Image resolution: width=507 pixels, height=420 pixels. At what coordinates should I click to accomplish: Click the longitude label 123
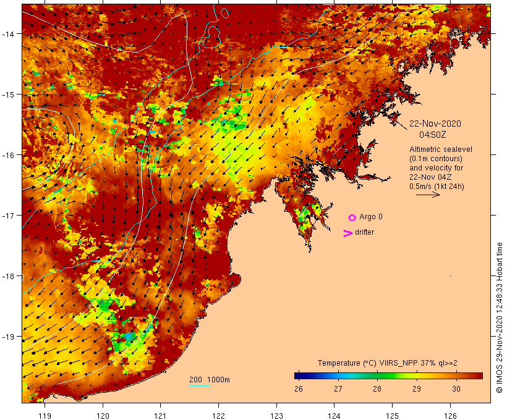click(276, 416)
